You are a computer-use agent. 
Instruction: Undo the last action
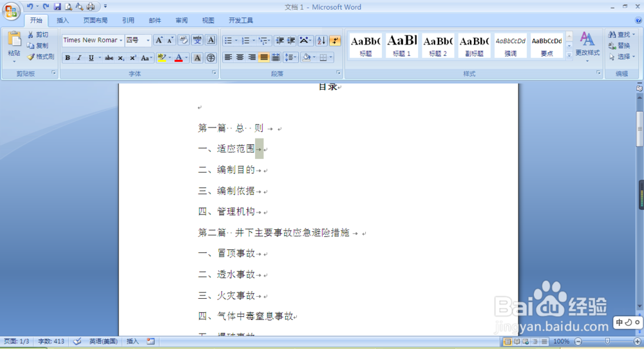click(x=30, y=6)
